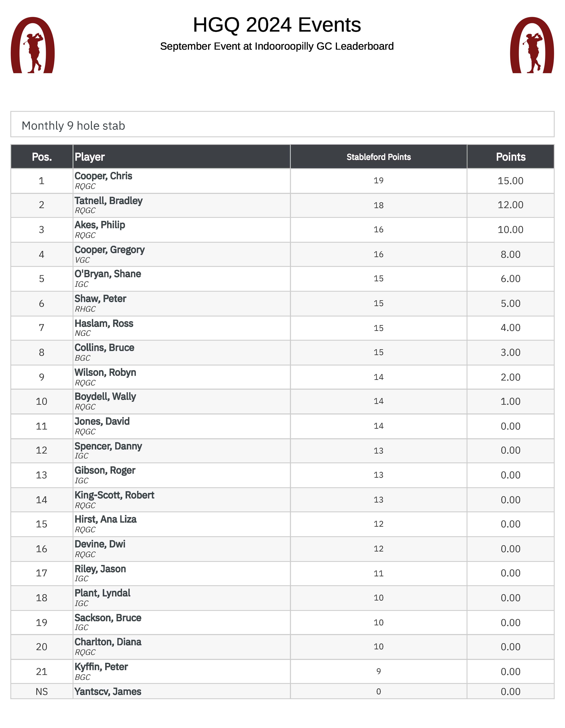Screen dimensions: 565x728
Task: Click the Points column header
Action: pyautogui.click(x=510, y=157)
